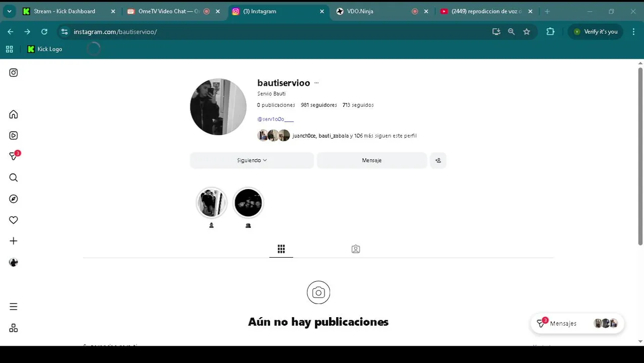Open direct messages icon with badge
The image size is (644, 363).
[x=14, y=156]
